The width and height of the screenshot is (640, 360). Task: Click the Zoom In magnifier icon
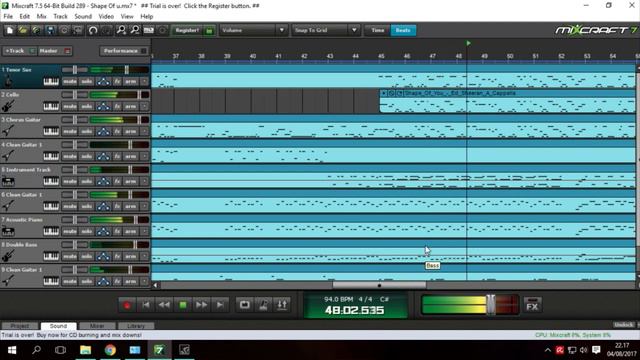121,30
